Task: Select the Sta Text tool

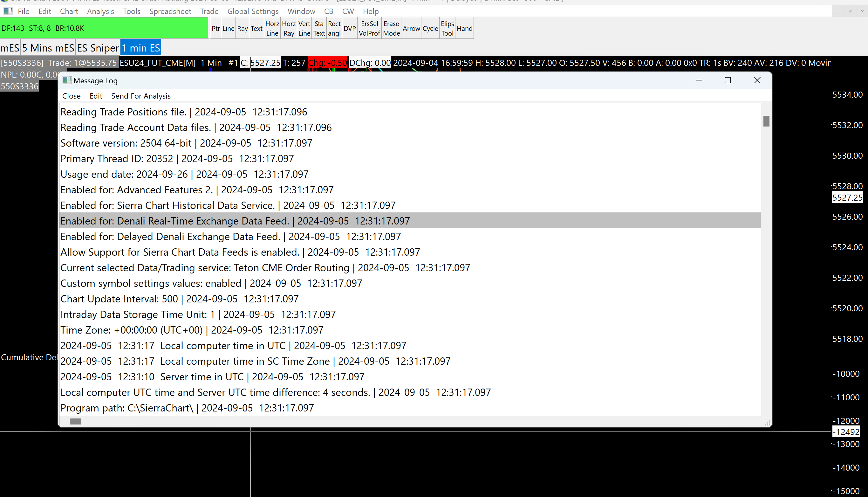Action: (x=319, y=28)
